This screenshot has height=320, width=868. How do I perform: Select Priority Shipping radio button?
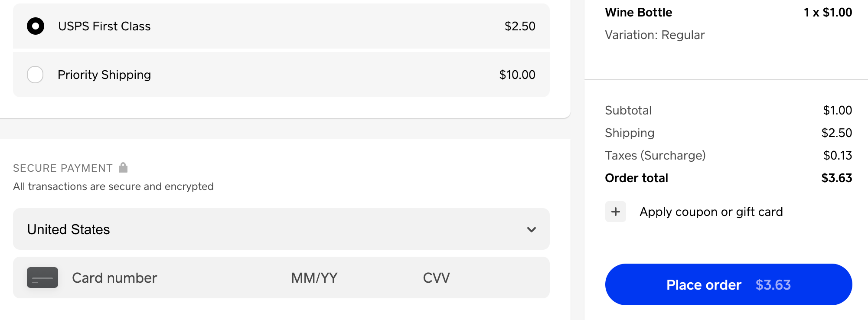pos(35,75)
